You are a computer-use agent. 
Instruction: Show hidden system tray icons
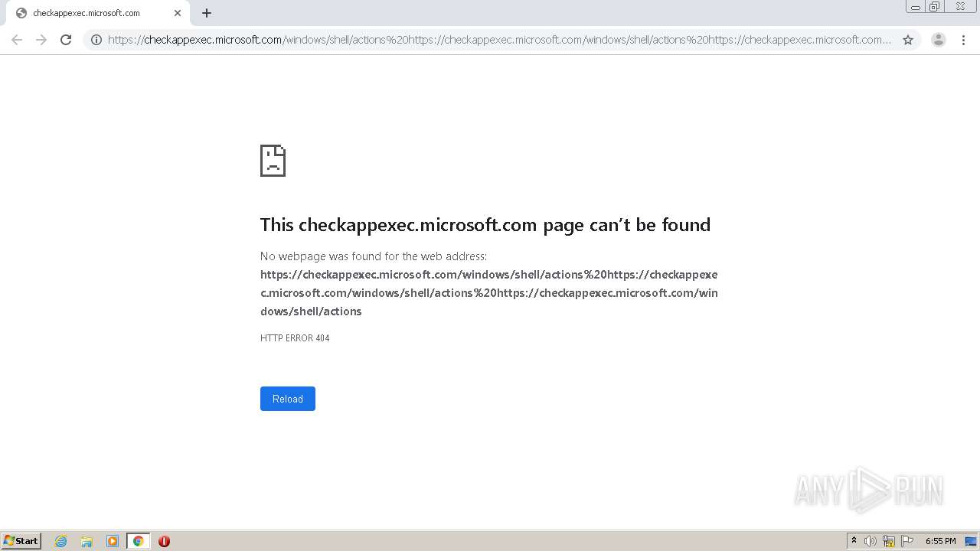click(x=854, y=541)
